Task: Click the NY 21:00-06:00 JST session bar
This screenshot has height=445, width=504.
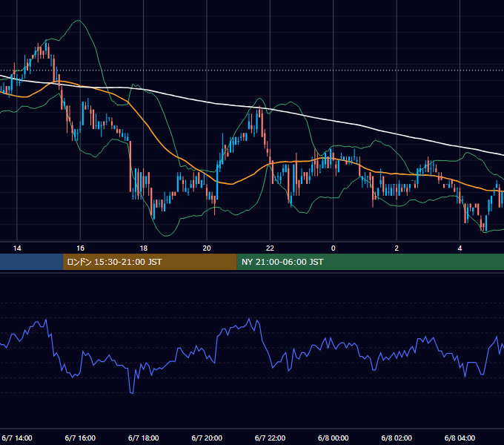Action: click(371, 262)
